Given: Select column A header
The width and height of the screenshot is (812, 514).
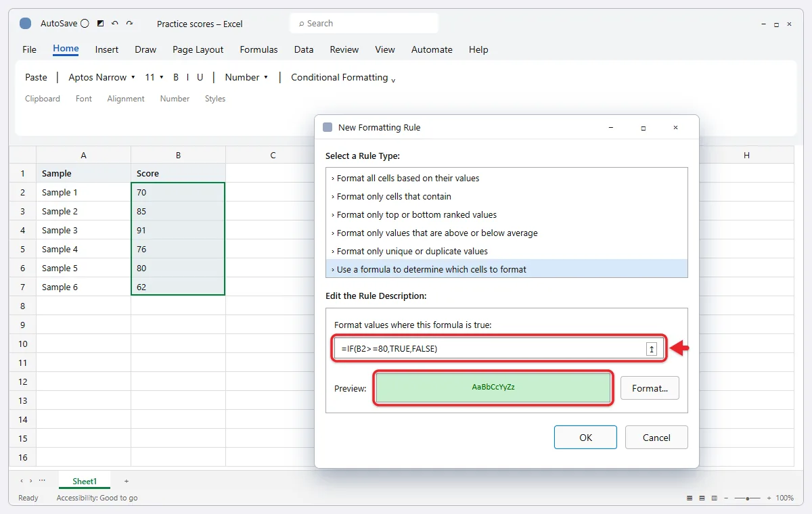Looking at the screenshot, I should 83,155.
